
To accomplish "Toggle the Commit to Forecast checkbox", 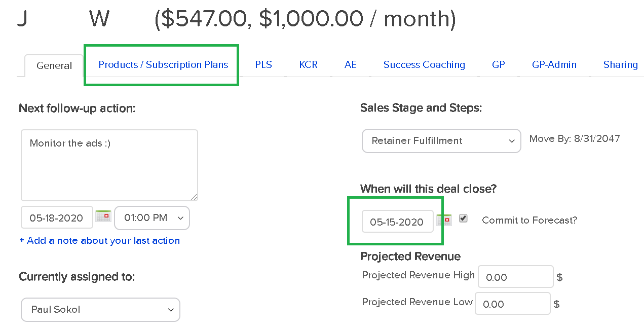I will pos(463,218).
